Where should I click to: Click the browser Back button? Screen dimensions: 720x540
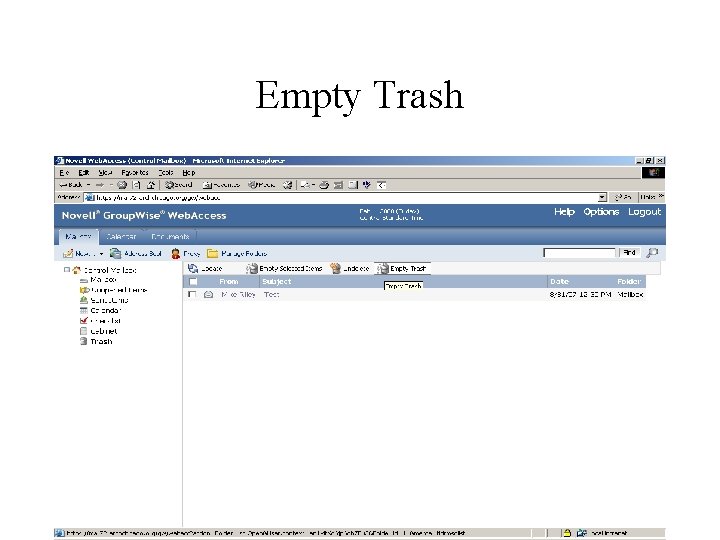coord(71,185)
